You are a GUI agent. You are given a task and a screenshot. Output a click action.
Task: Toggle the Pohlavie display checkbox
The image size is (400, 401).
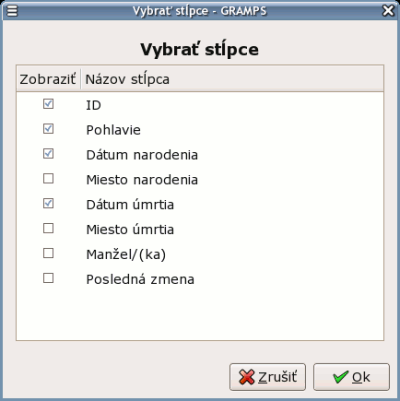tap(48, 129)
